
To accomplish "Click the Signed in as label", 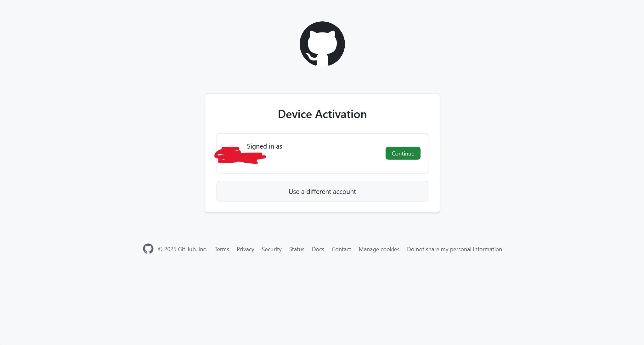I will point(264,146).
